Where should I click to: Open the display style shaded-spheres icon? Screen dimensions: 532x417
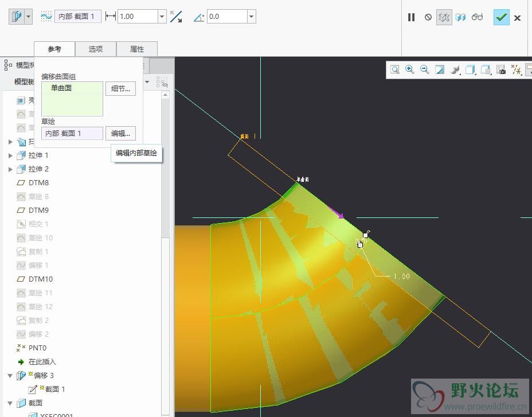tap(455, 70)
